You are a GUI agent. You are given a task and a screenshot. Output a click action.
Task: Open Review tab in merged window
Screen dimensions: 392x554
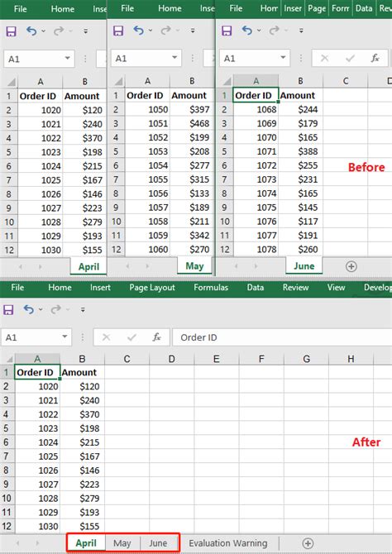295,288
